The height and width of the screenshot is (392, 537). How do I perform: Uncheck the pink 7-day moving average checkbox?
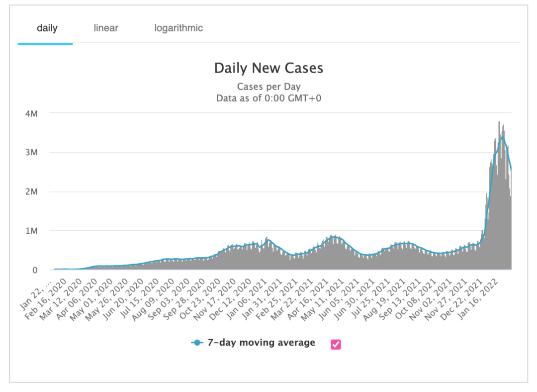pyautogui.click(x=336, y=344)
